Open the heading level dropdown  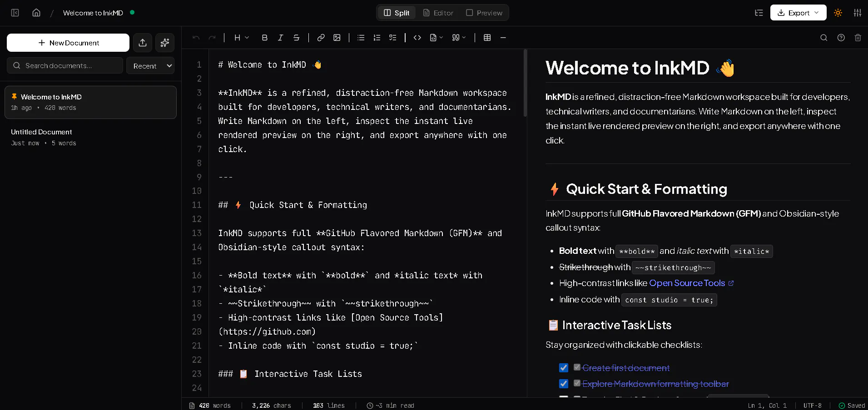tap(242, 38)
